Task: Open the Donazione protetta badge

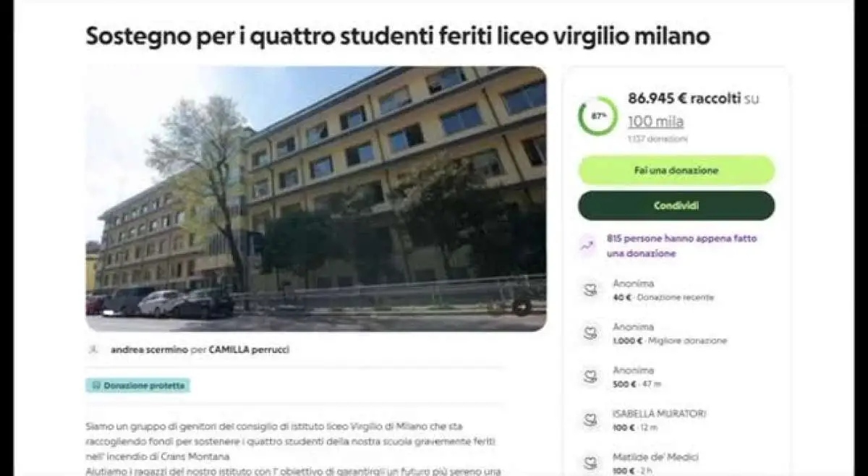Action: (x=137, y=386)
